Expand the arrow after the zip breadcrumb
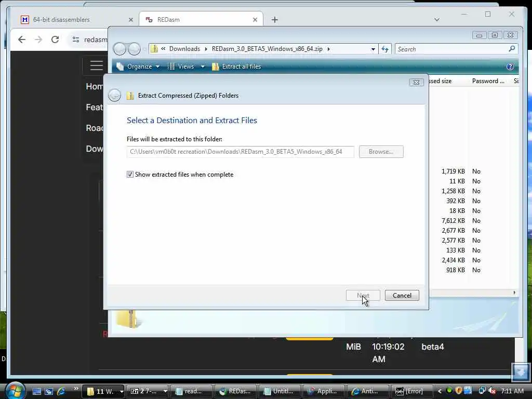 point(328,49)
